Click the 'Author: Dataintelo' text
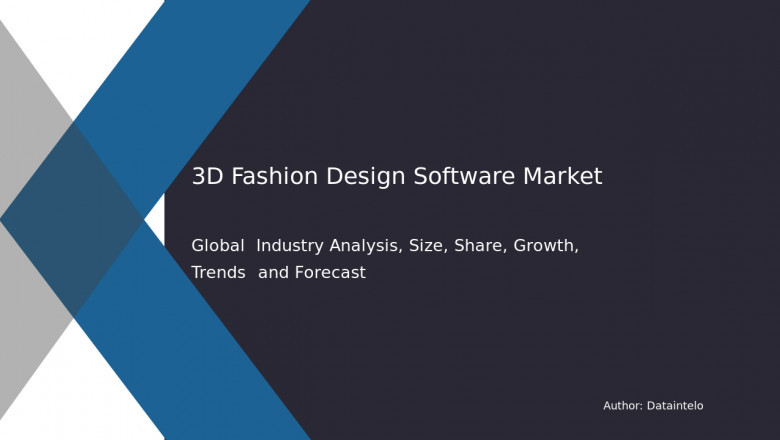The image size is (780, 440). [x=653, y=406]
